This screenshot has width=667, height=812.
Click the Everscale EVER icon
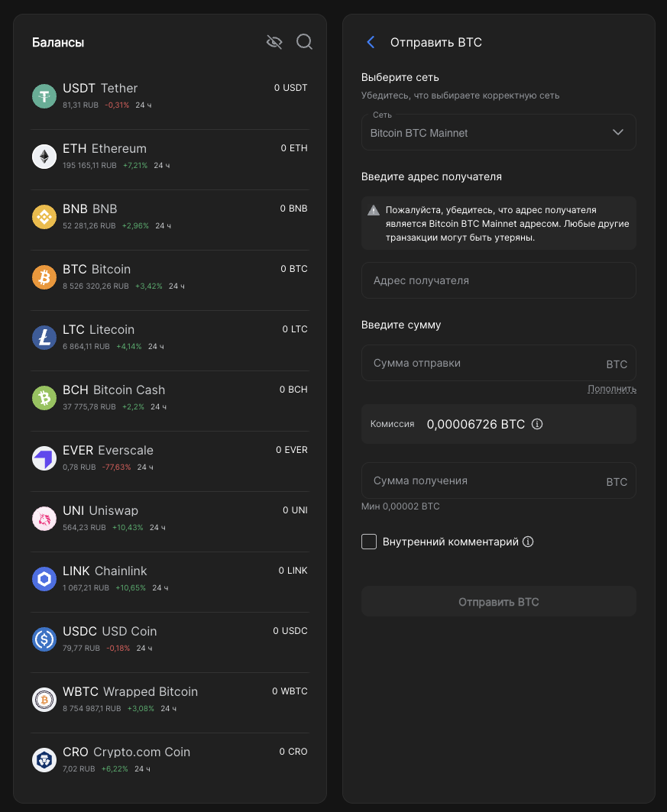(44, 458)
